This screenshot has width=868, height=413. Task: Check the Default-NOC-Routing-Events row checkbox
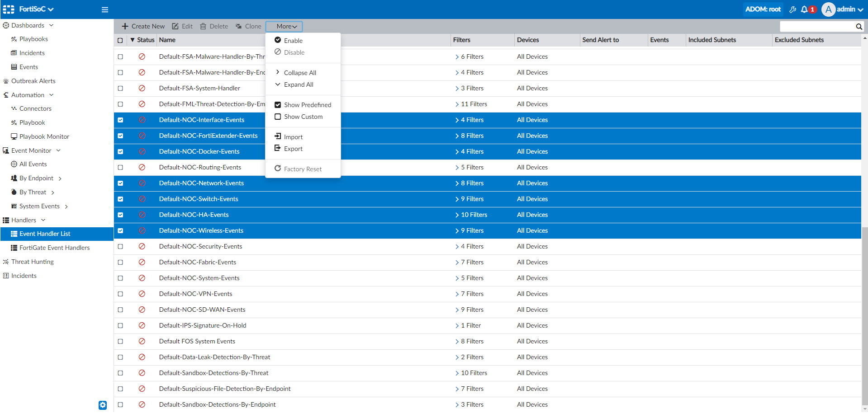point(120,167)
